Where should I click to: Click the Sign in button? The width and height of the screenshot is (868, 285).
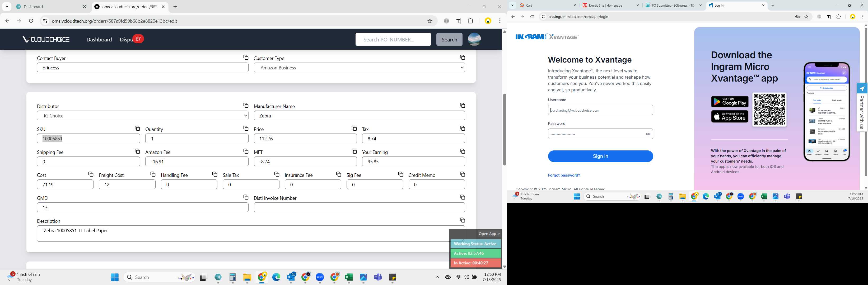(600, 156)
